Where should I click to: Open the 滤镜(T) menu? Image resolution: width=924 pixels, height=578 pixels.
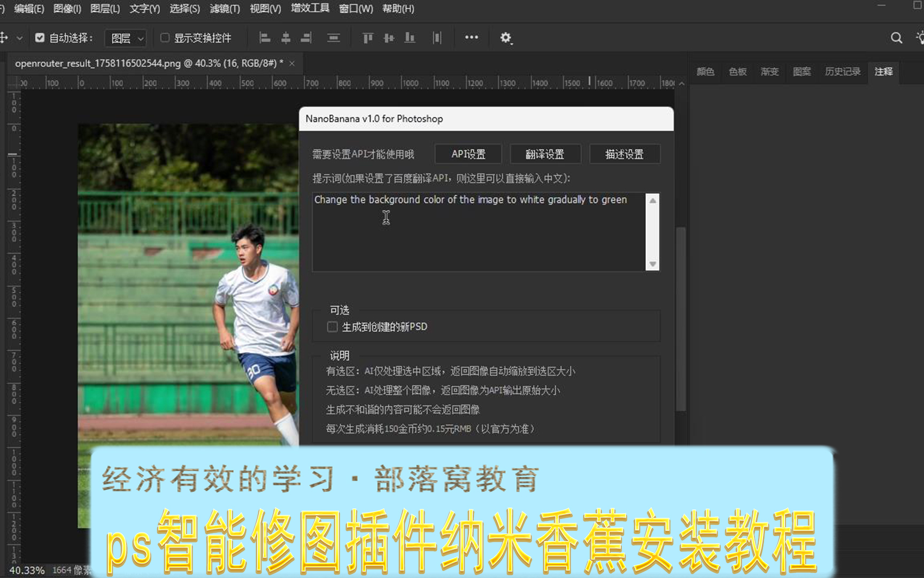tap(225, 9)
